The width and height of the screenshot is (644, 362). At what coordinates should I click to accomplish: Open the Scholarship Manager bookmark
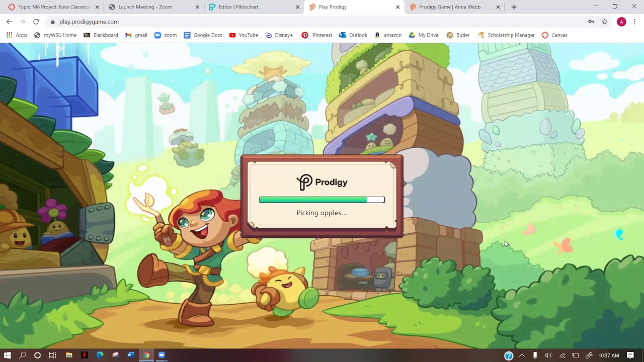point(506,35)
